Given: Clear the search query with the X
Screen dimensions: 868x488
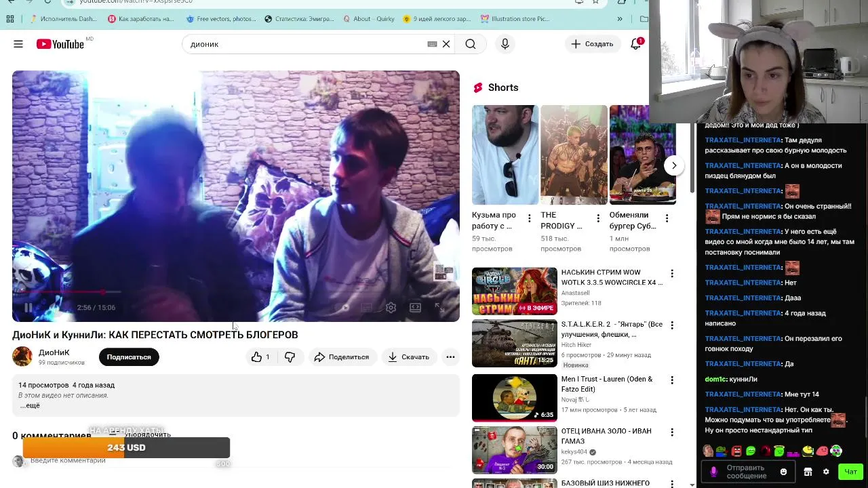Looking at the screenshot, I should (446, 44).
